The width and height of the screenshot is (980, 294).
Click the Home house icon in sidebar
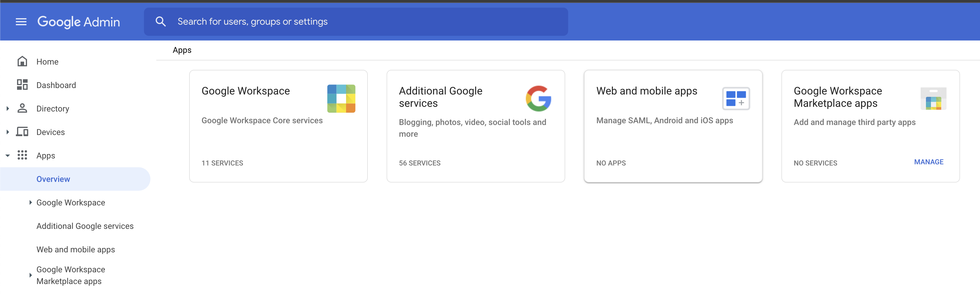click(x=22, y=61)
